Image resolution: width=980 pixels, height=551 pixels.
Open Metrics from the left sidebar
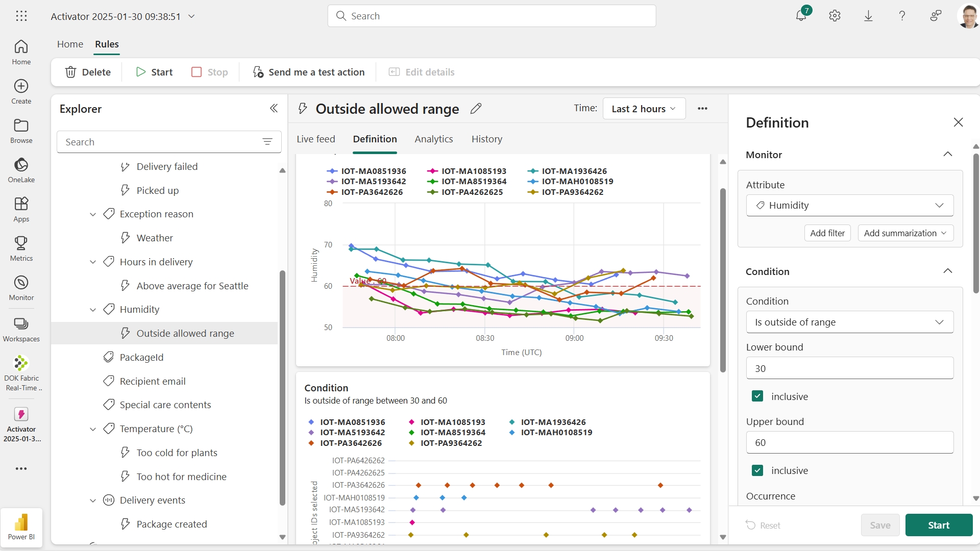click(x=21, y=248)
